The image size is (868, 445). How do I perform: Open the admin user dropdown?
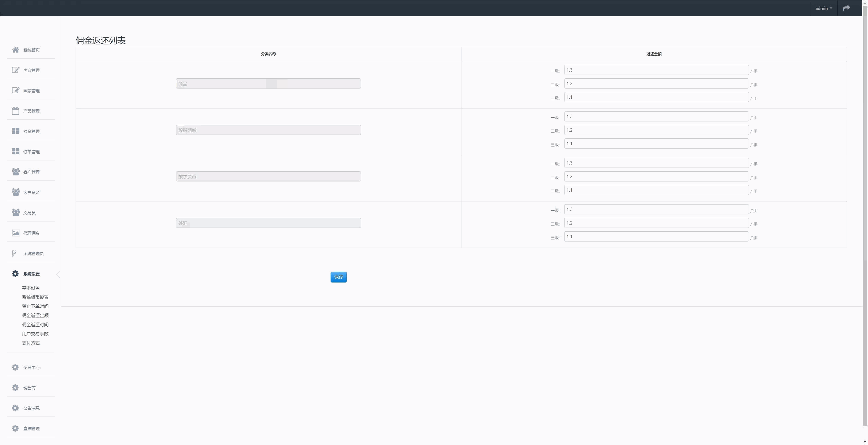point(824,8)
